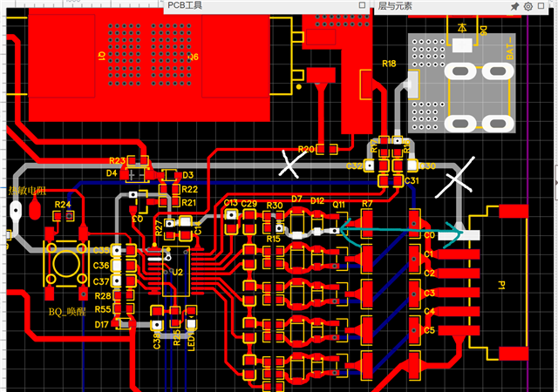The image size is (558, 392).
Task: Select the C5 connector pin label
Action: (x=429, y=330)
